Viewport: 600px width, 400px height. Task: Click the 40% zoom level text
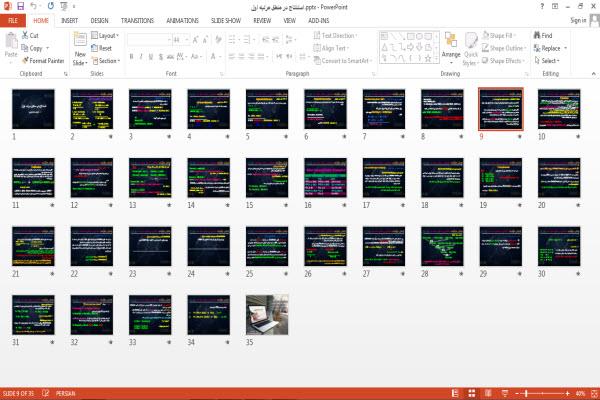tap(580, 393)
